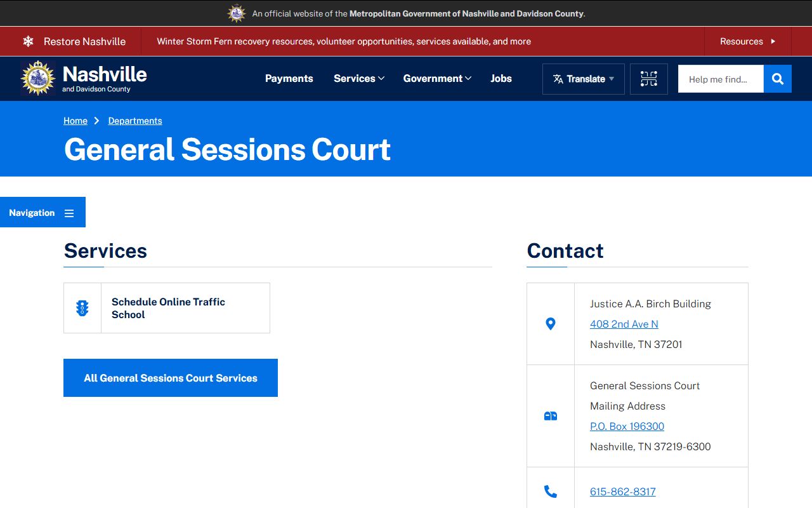Viewport: 812px width, 508px height.
Task: Click the magnifying glass search button
Action: [778, 79]
